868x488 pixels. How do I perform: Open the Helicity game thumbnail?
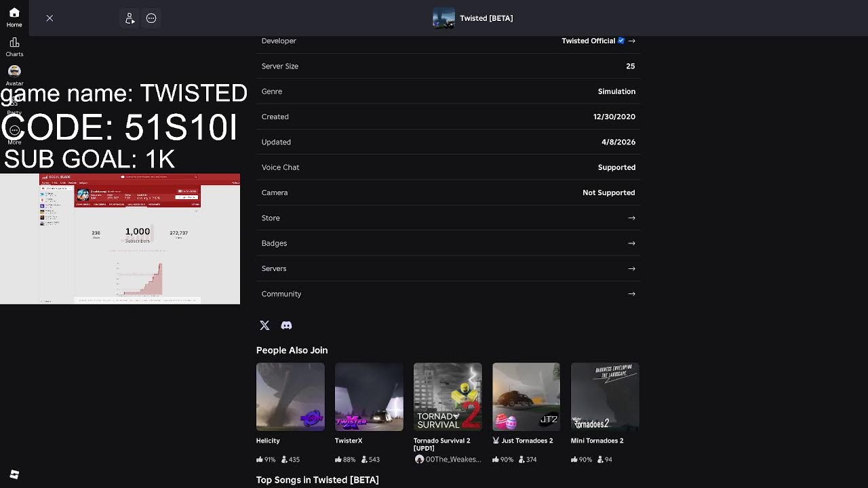click(290, 396)
